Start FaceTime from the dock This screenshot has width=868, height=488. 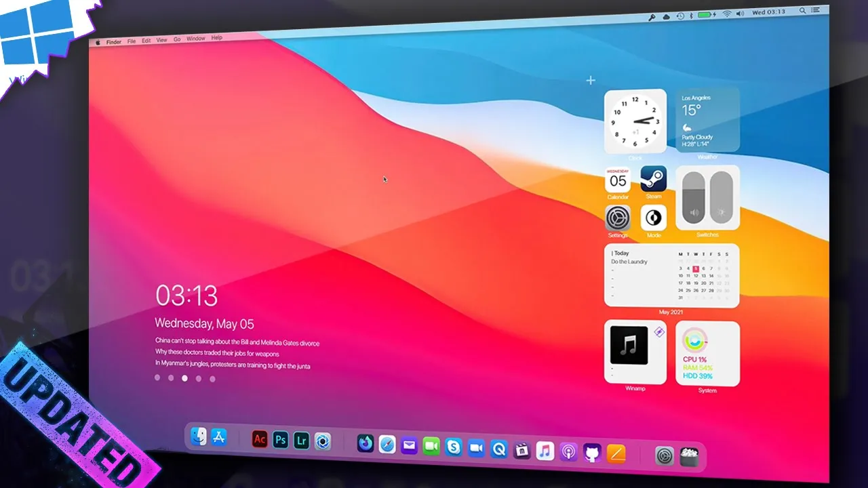pos(431,447)
